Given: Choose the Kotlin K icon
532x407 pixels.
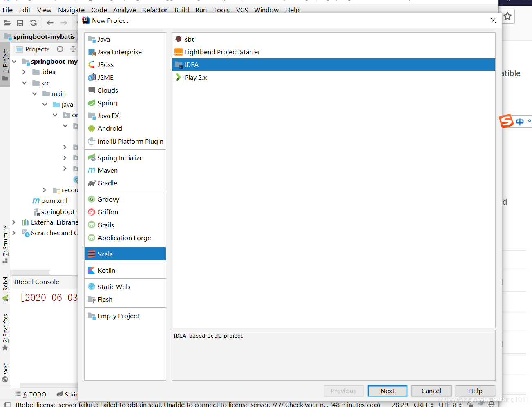Looking at the screenshot, I should click(x=92, y=270).
